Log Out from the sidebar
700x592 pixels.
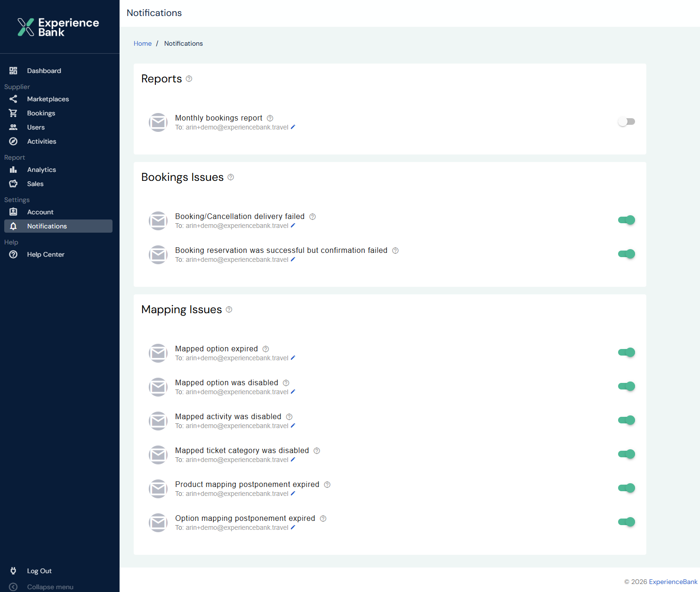[x=39, y=571]
